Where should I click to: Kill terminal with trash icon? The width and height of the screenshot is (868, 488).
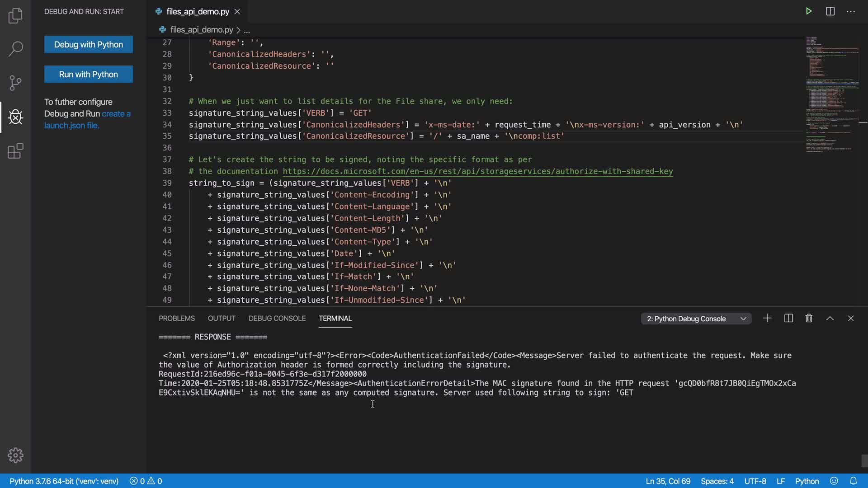[809, 319]
